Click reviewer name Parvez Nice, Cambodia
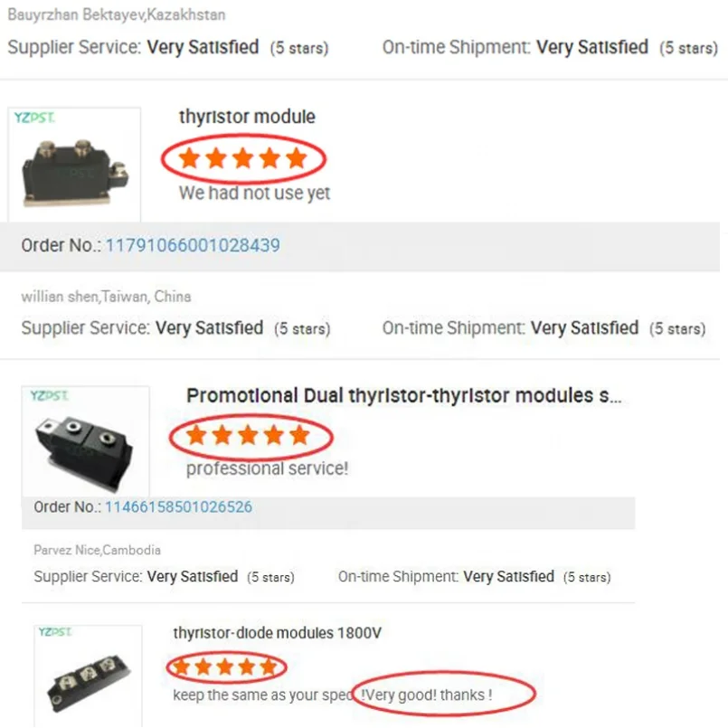 pyautogui.click(x=97, y=550)
